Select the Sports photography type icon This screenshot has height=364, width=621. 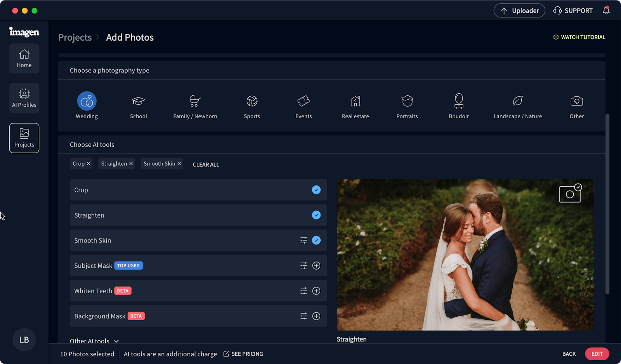[252, 101]
